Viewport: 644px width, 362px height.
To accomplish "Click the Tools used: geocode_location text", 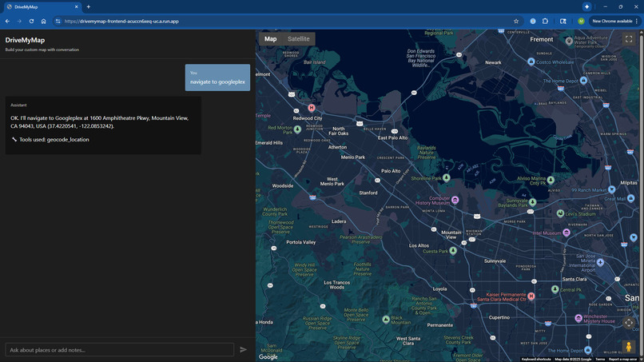I will point(54,140).
